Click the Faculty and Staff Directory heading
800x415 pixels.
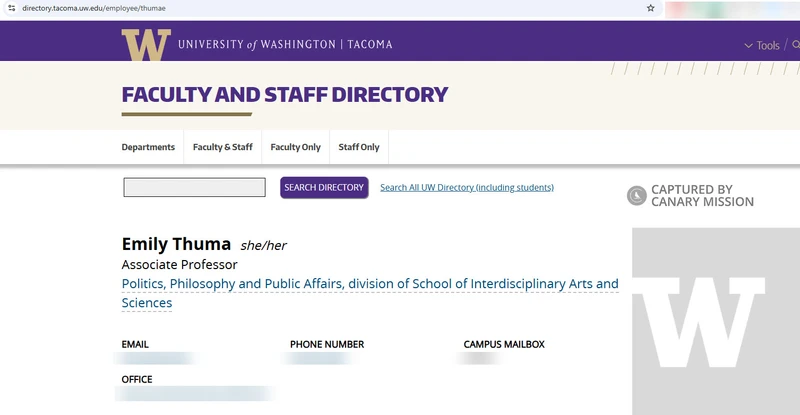[x=284, y=95]
